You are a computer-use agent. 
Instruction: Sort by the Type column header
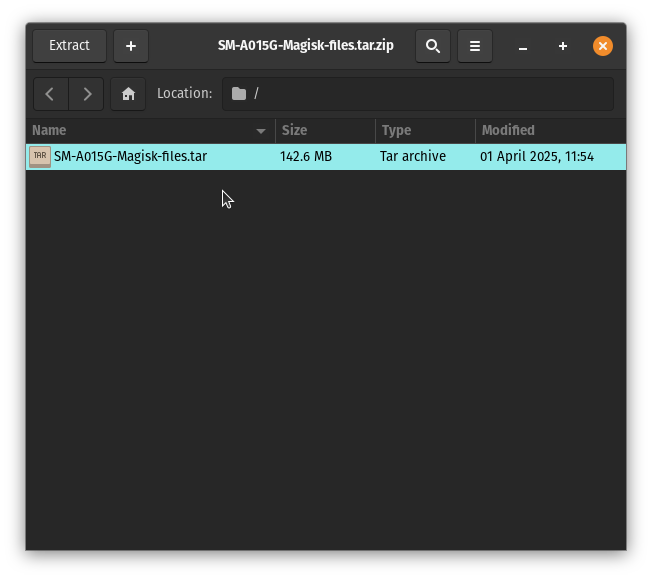click(x=425, y=131)
